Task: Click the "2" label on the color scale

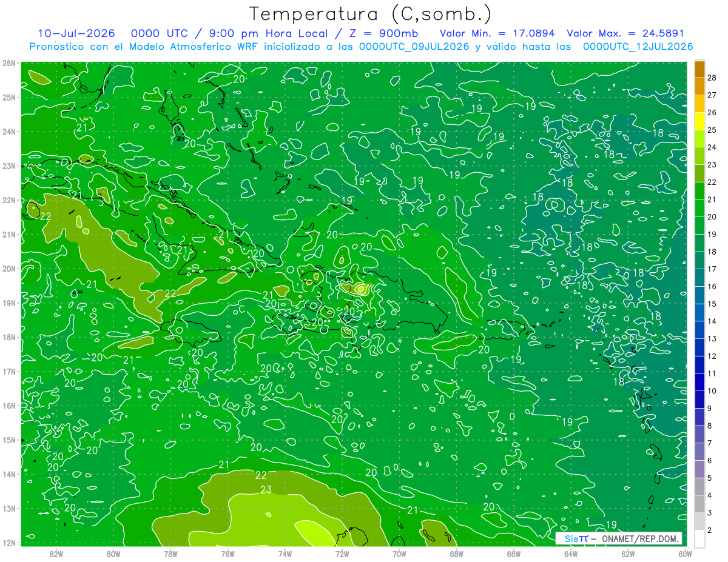Action: (710, 530)
